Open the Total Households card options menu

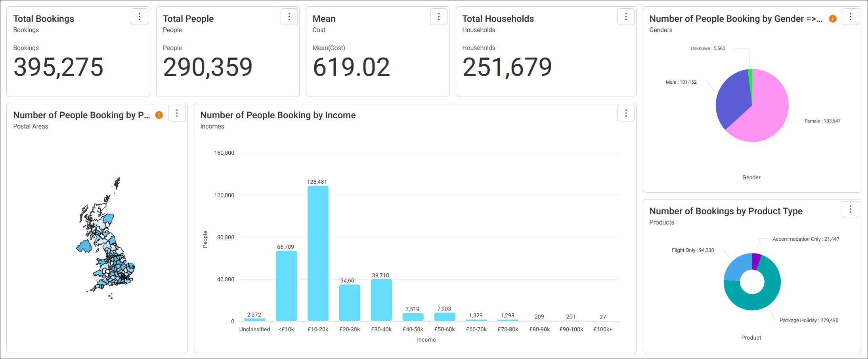(626, 17)
